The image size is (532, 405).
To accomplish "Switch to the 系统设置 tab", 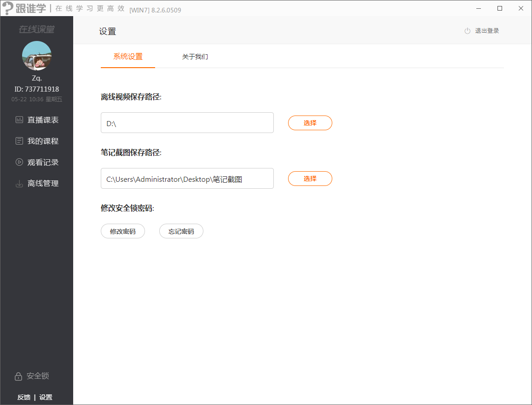I will pos(127,57).
